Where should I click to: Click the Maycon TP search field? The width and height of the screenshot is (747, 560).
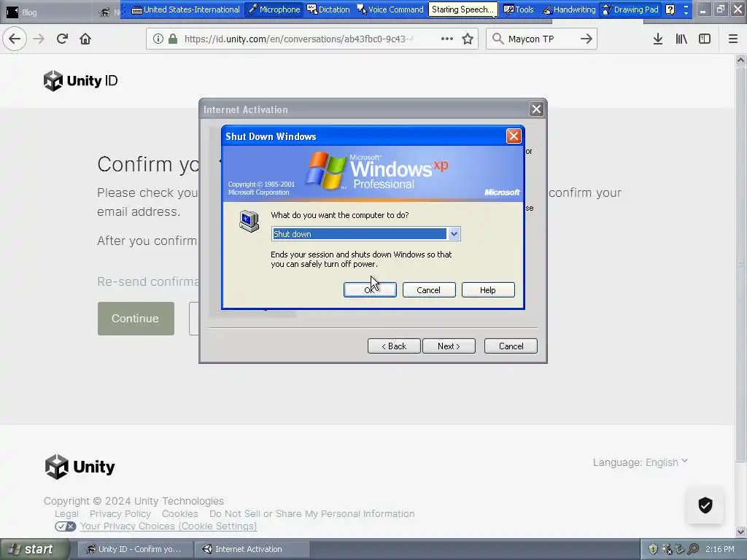coord(541,39)
